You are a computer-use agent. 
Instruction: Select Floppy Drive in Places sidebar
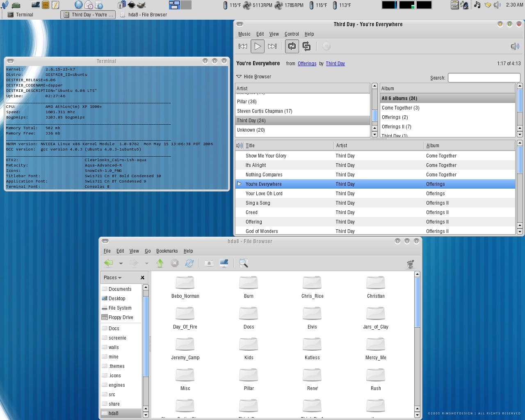point(121,317)
